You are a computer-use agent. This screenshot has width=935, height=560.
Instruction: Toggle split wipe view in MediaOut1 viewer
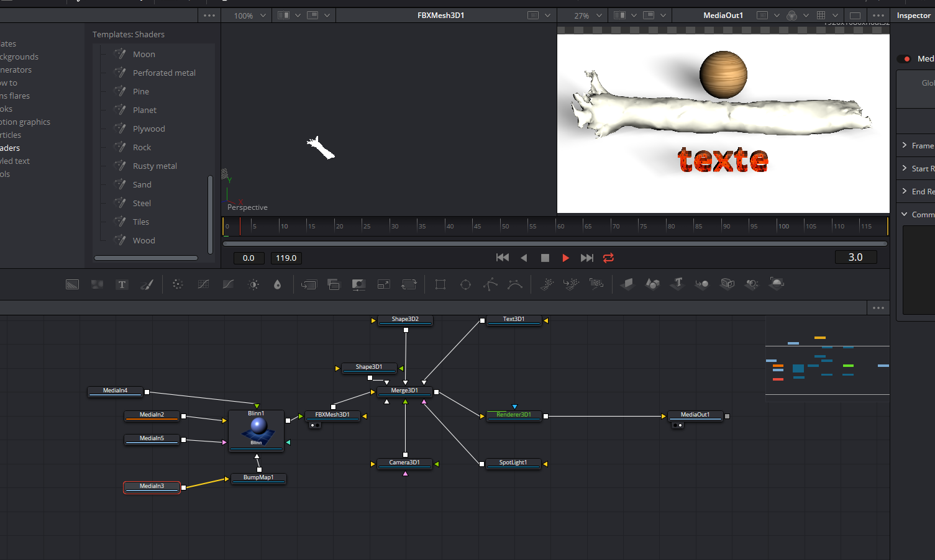[x=619, y=16]
